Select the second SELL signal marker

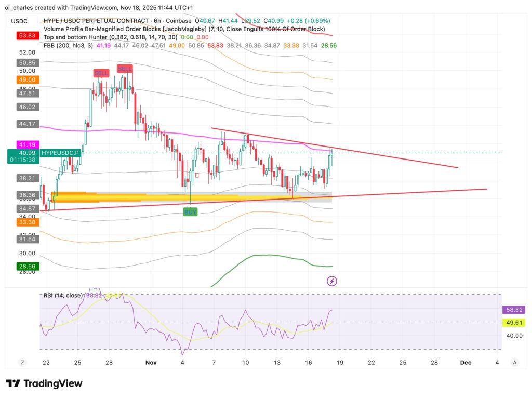pyautogui.click(x=125, y=68)
